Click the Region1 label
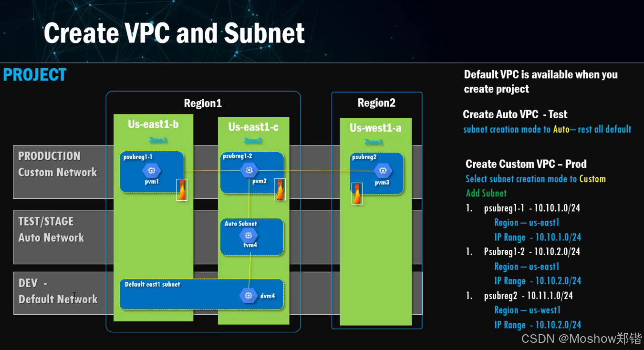 [x=203, y=103]
